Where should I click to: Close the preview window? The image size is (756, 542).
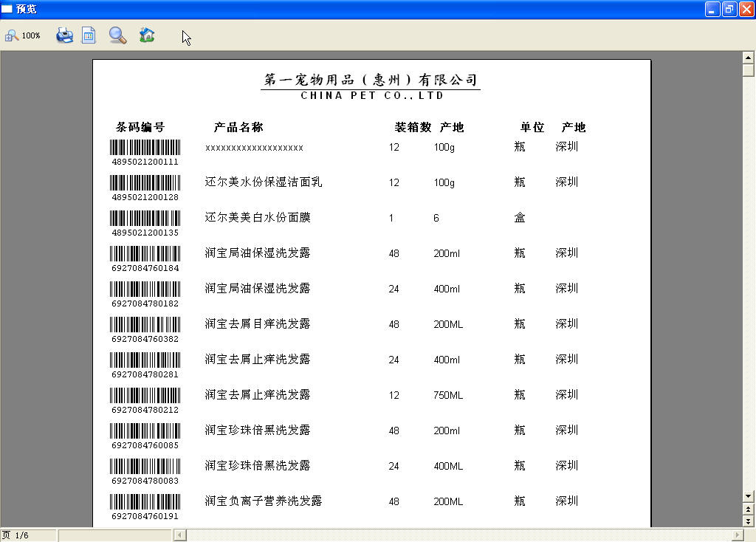[x=746, y=9]
